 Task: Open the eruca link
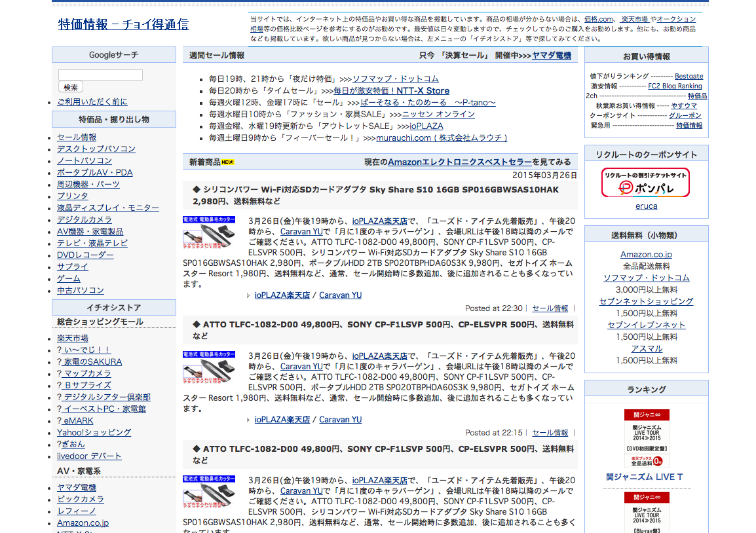pos(646,206)
